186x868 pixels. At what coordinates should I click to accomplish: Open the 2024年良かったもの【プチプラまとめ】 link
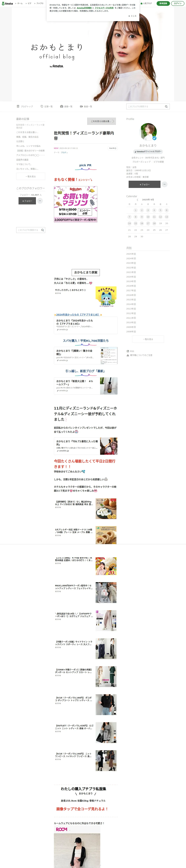[x=78, y=315]
